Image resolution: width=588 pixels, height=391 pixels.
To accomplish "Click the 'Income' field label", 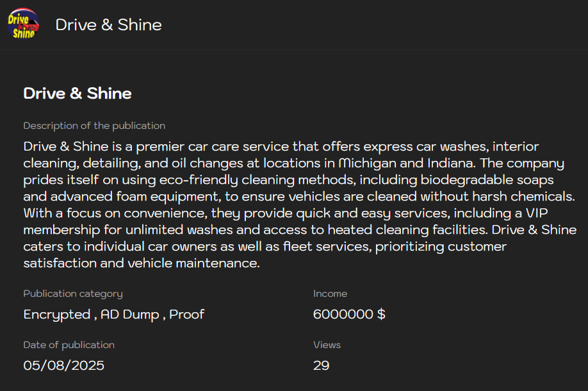I will pos(330,294).
